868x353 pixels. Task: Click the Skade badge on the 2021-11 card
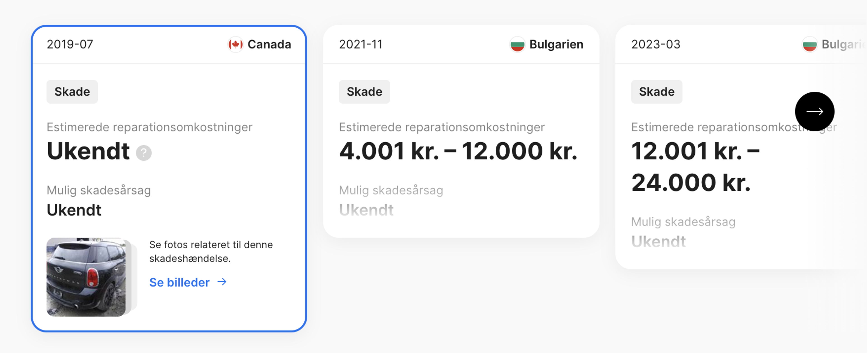364,92
